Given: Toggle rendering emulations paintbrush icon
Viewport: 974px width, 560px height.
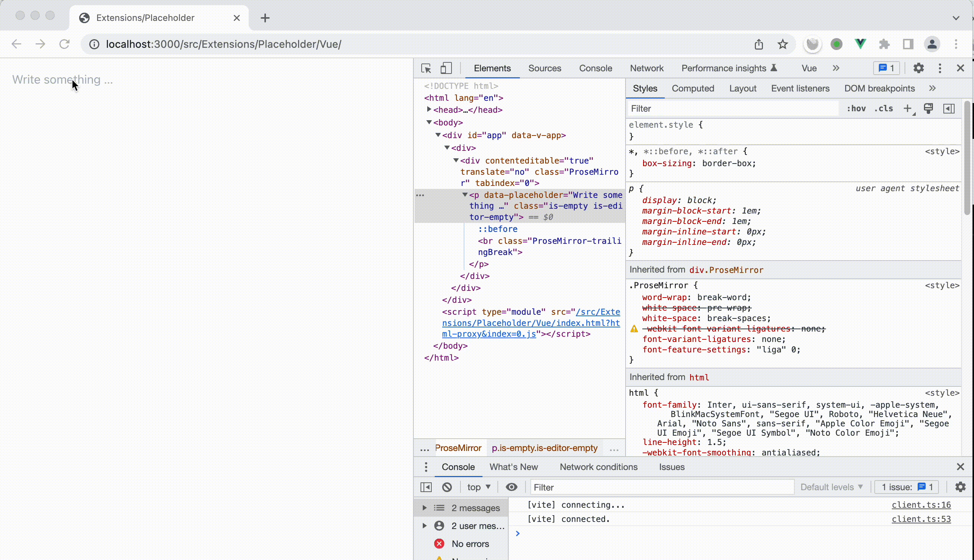Looking at the screenshot, I should pos(928,109).
